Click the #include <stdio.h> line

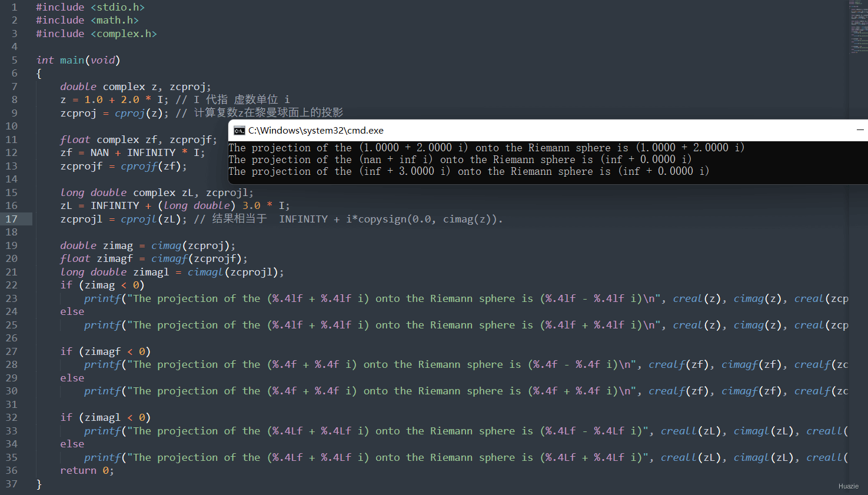90,7
